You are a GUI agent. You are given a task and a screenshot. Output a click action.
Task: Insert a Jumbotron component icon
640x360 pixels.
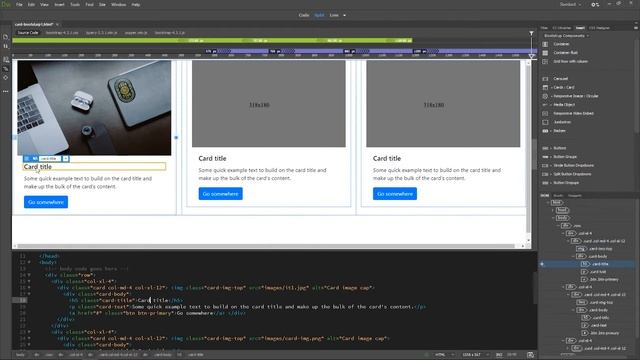[x=545, y=122]
